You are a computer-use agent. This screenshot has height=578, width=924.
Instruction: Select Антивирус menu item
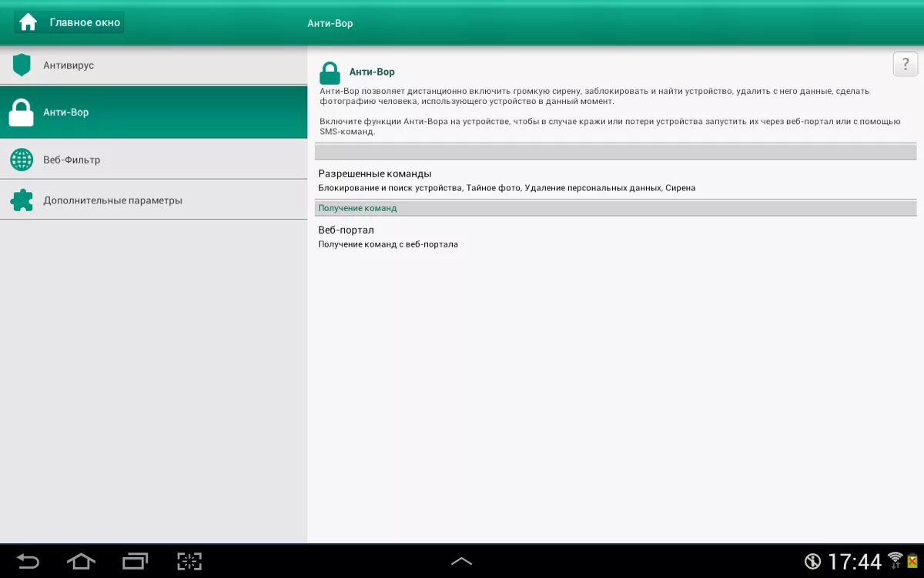154,66
